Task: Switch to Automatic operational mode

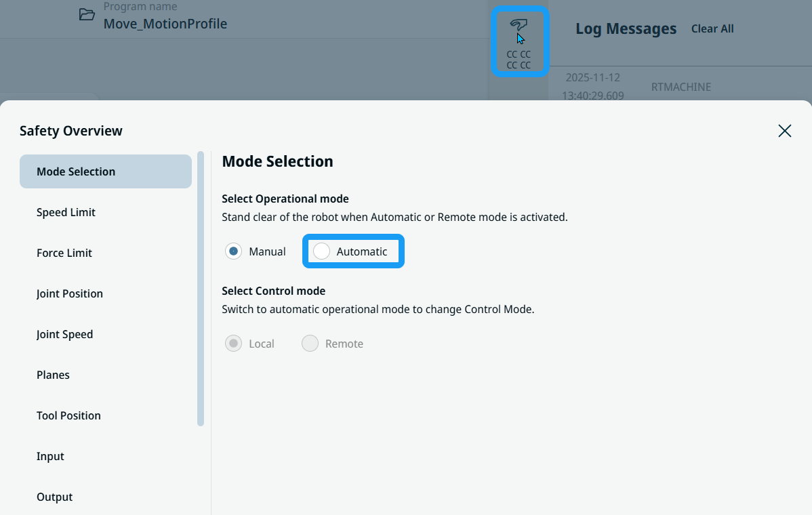Action: pos(322,251)
